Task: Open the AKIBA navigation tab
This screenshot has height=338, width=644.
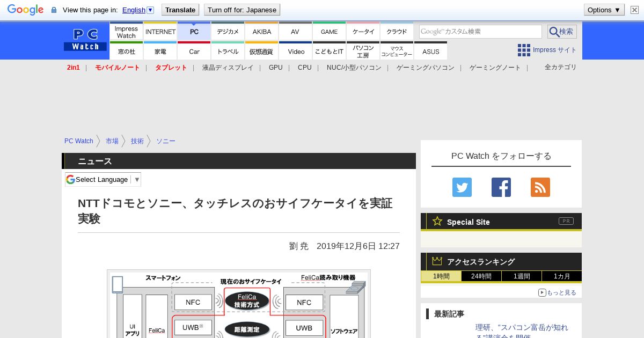Action: 262,32
